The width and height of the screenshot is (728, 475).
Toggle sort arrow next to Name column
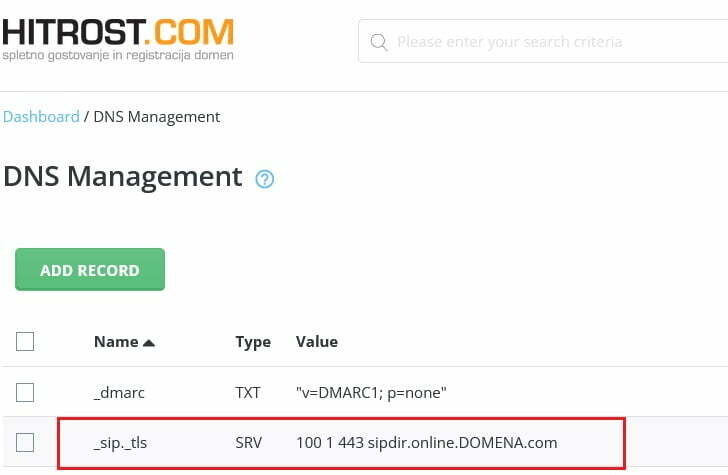point(149,342)
